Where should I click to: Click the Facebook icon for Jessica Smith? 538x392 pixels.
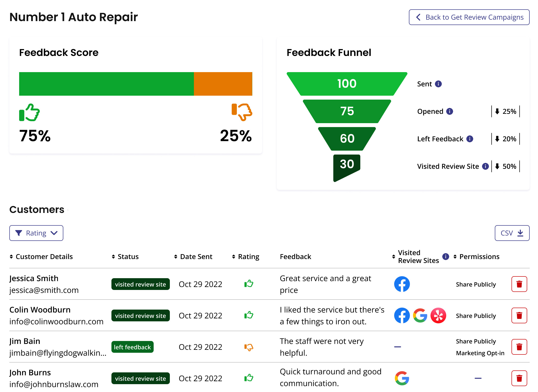coord(402,284)
